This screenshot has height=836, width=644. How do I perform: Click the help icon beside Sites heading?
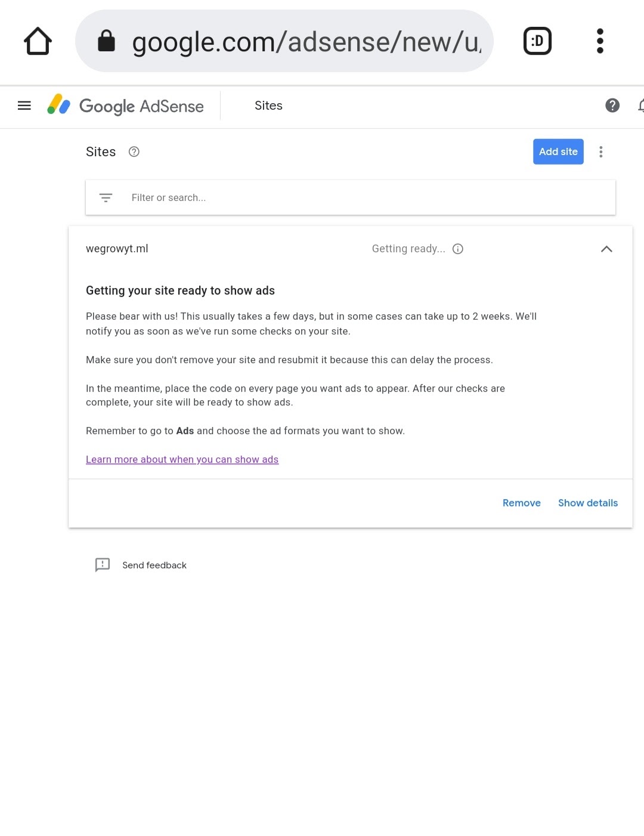(x=134, y=151)
